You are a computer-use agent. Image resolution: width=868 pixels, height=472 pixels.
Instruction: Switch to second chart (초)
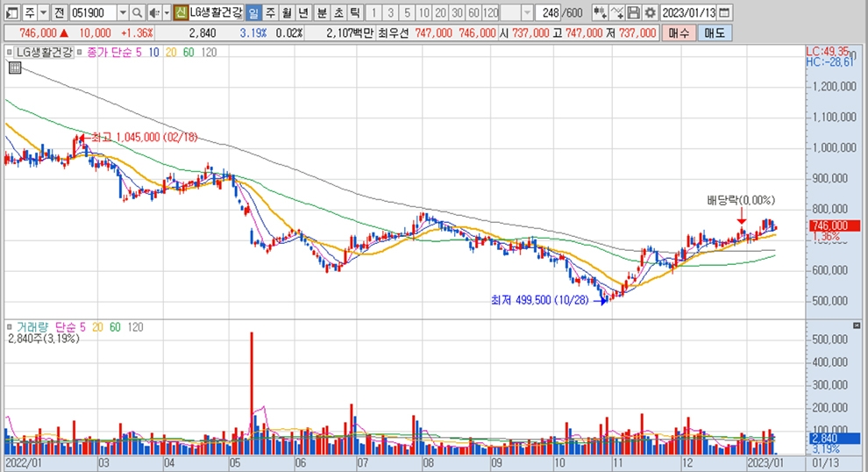tap(338, 12)
